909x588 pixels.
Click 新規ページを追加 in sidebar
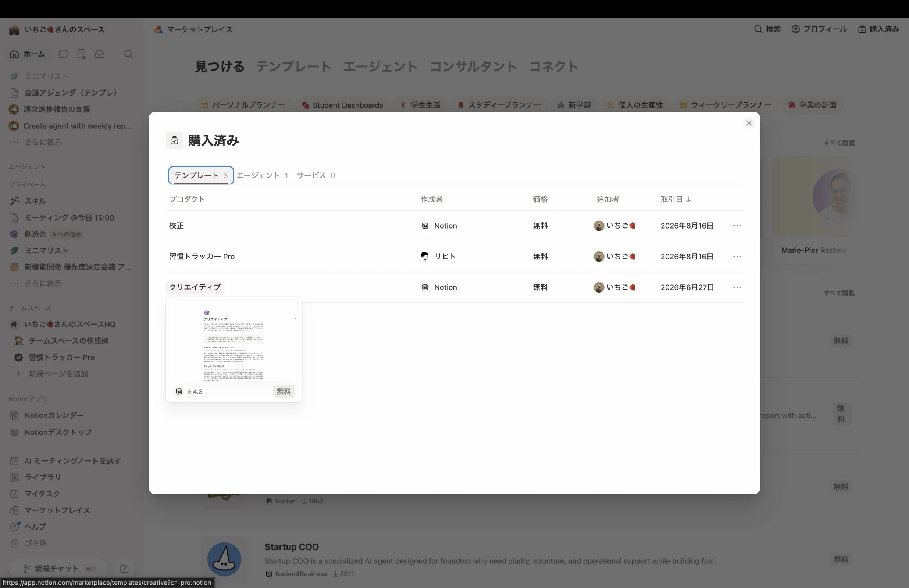[x=72, y=374]
